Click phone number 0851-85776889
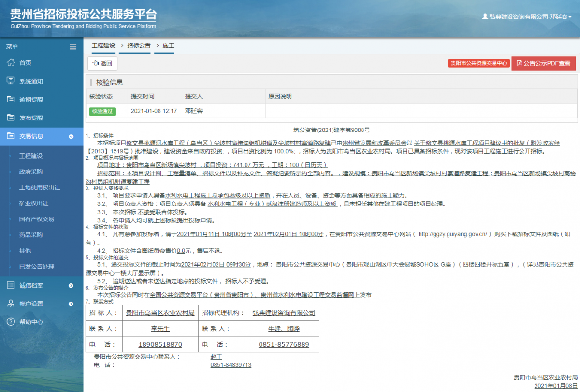Image resolution: width=580 pixels, height=392 pixels. pyautogui.click(x=284, y=345)
